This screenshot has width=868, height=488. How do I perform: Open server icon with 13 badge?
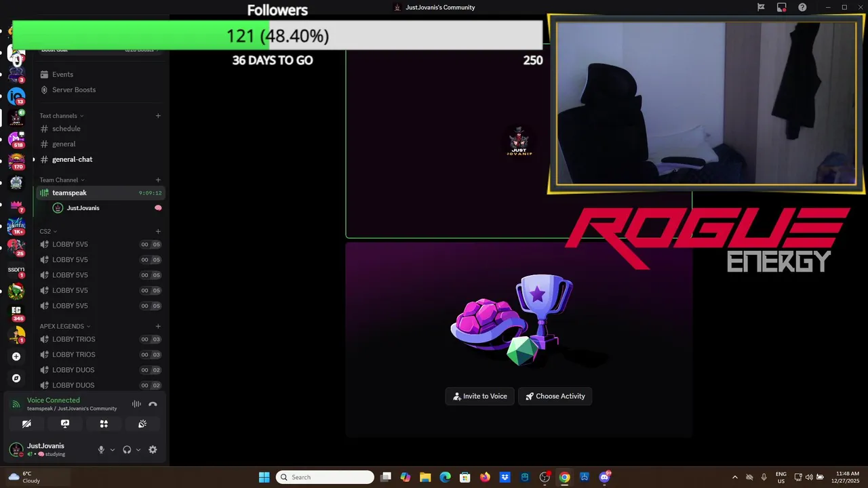(x=16, y=96)
